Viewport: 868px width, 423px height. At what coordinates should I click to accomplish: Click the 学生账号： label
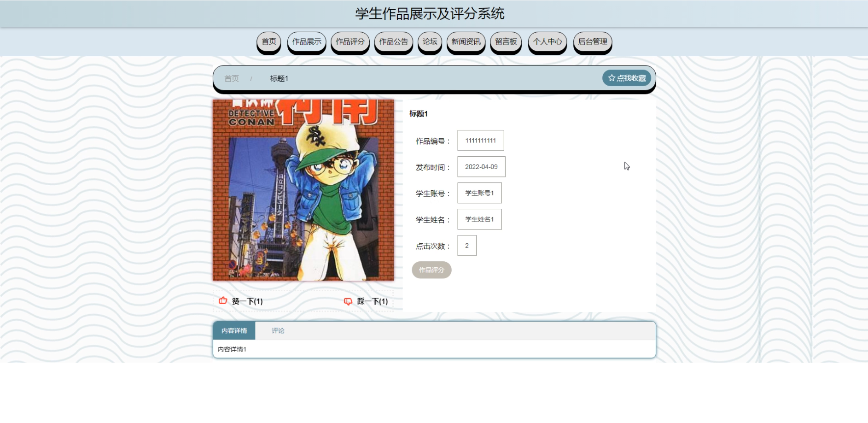pyautogui.click(x=433, y=194)
